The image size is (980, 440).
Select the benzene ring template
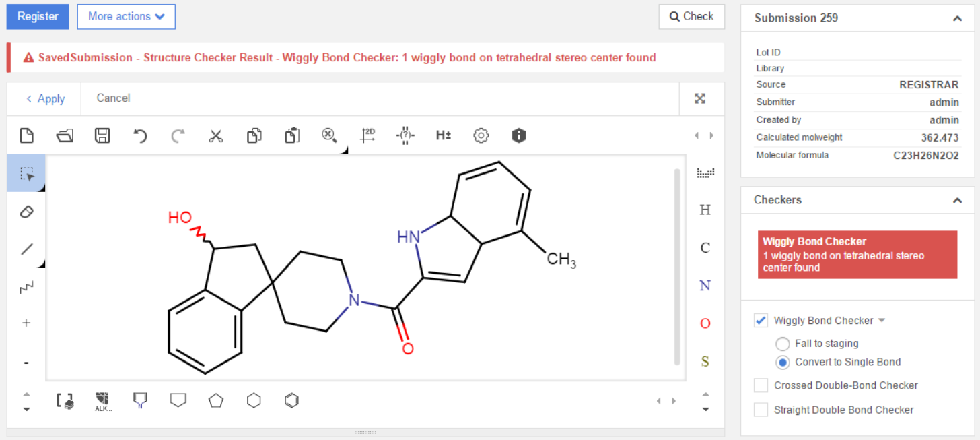[291, 400]
